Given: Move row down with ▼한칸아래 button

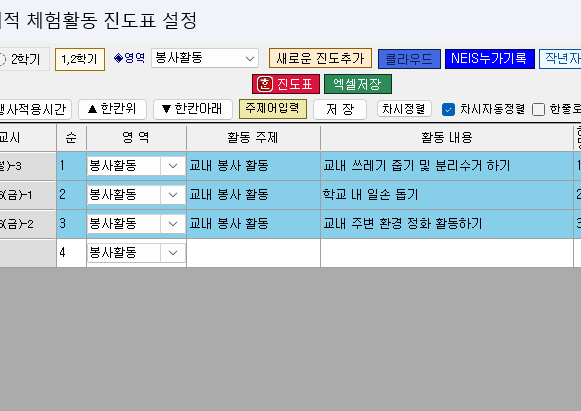Looking at the screenshot, I should [x=193, y=109].
